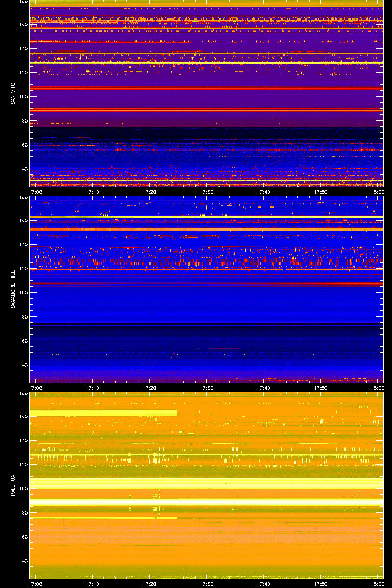Pick the 160 tick on the Palehua axis
The image size is (392, 588).
tap(23, 416)
